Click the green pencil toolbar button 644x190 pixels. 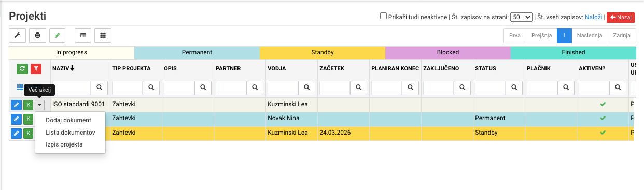click(x=58, y=36)
